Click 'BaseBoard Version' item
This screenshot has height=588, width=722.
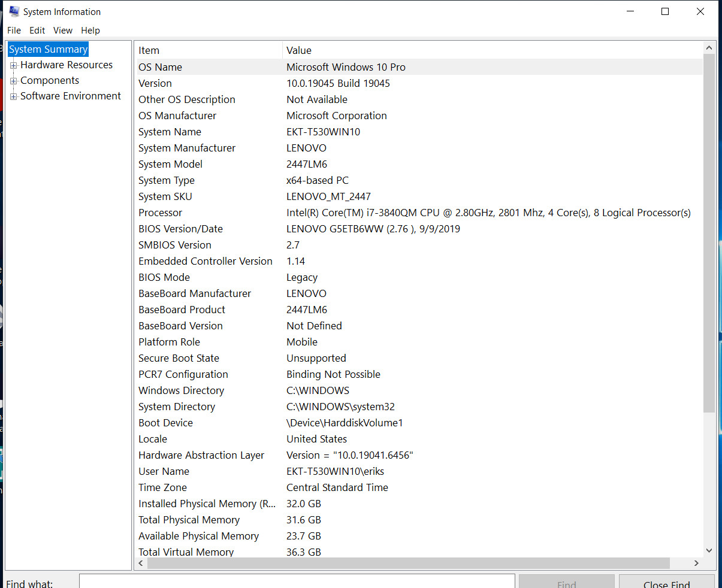pos(180,326)
